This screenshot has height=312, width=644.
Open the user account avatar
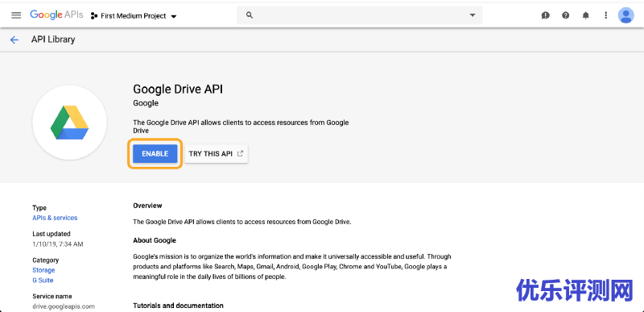tap(626, 15)
